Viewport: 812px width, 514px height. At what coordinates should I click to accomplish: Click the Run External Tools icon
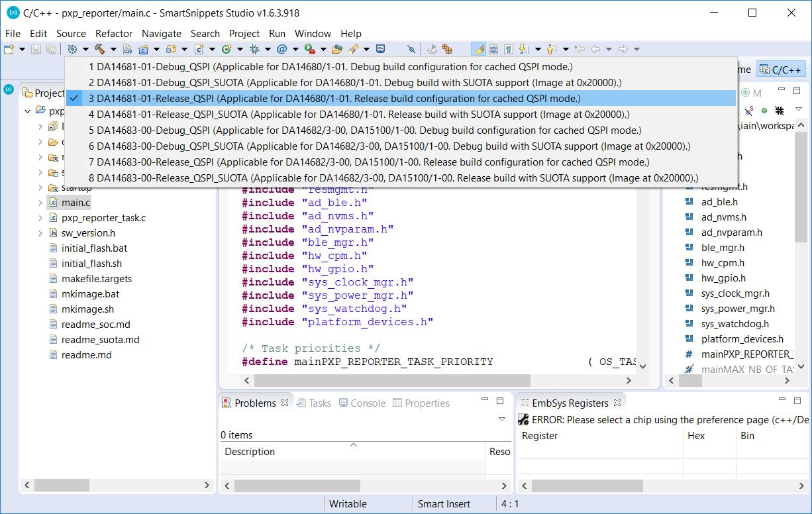tap(309, 49)
